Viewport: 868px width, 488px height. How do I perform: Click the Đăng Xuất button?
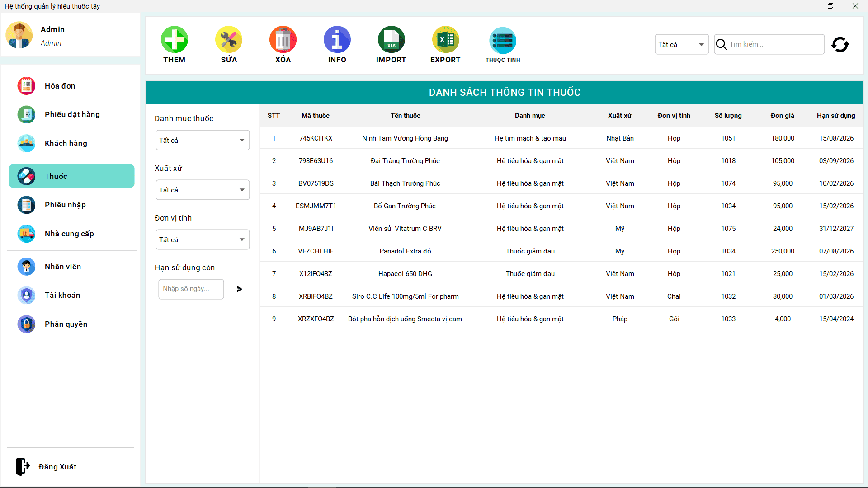click(57, 466)
